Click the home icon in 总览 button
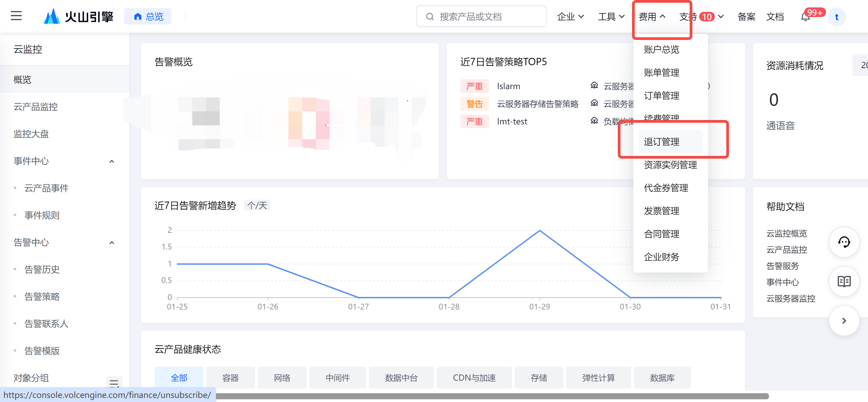 [138, 17]
